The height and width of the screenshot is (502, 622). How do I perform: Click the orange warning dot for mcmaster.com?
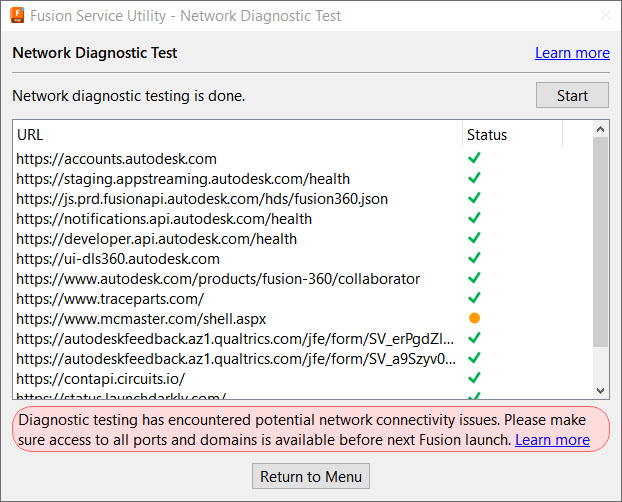click(474, 318)
